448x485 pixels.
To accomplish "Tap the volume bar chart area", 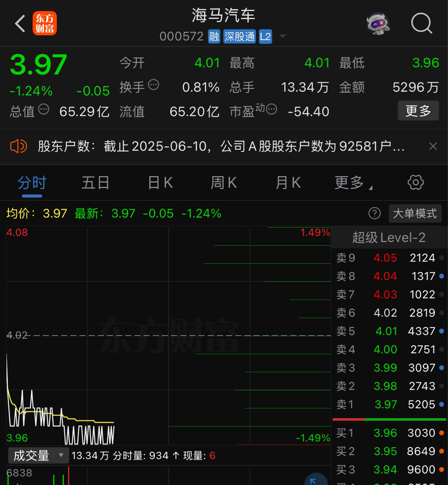I will [x=169, y=476].
